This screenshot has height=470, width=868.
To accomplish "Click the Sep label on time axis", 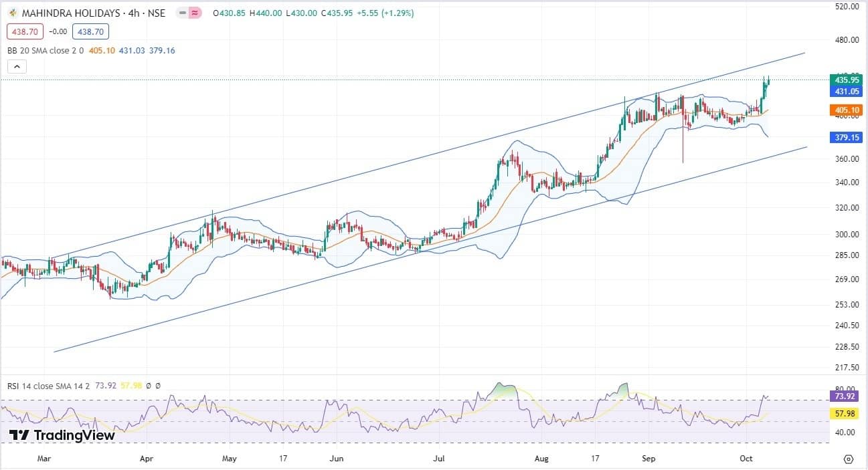I will click(x=648, y=459).
